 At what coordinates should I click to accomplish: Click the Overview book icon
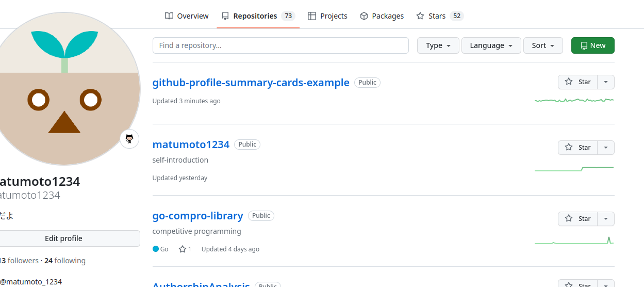click(x=169, y=16)
